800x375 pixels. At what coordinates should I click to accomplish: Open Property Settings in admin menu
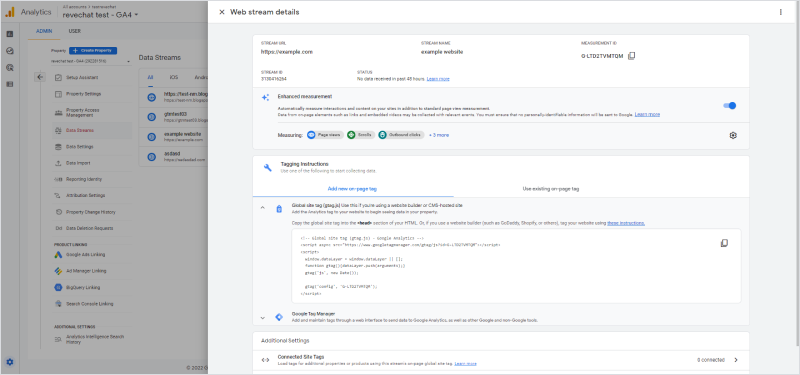pyautogui.click(x=91, y=94)
